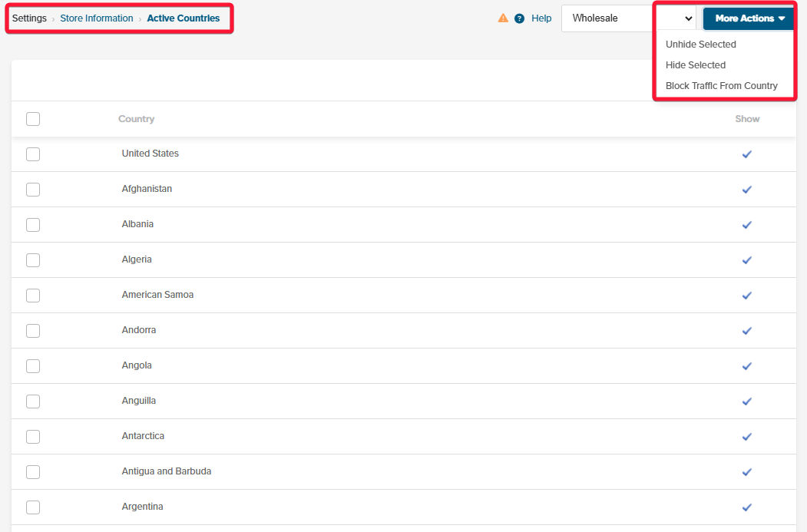Screen dimensions: 807x532
Task: Choose Unhide Selected from the menu
Action: [700, 45]
